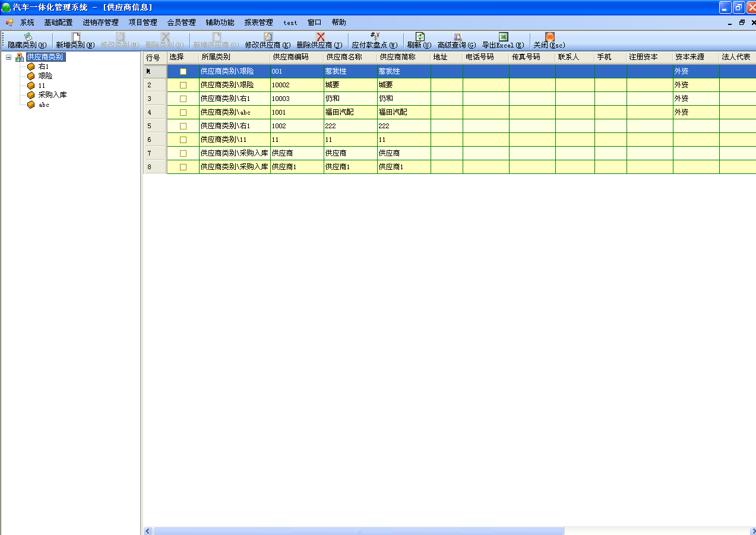Click the 222 supplier name cell
Screen dimensions: 756x535
click(x=350, y=126)
